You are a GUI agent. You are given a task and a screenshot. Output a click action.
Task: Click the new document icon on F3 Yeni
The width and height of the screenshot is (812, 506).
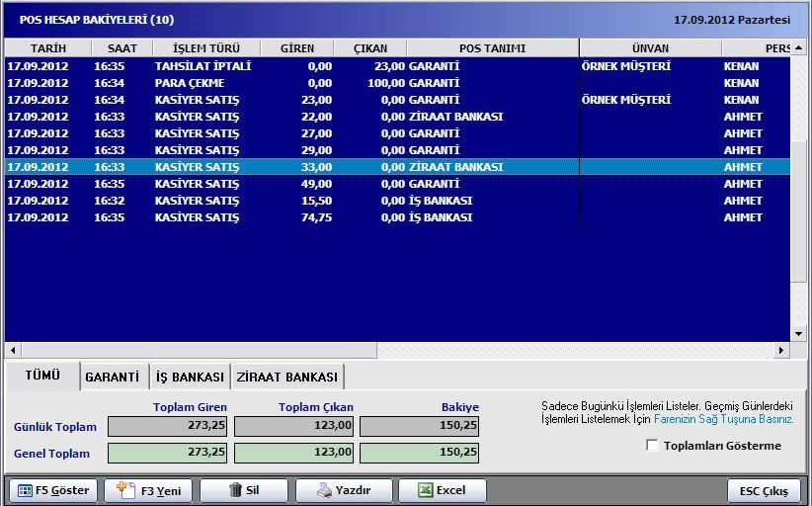125,490
